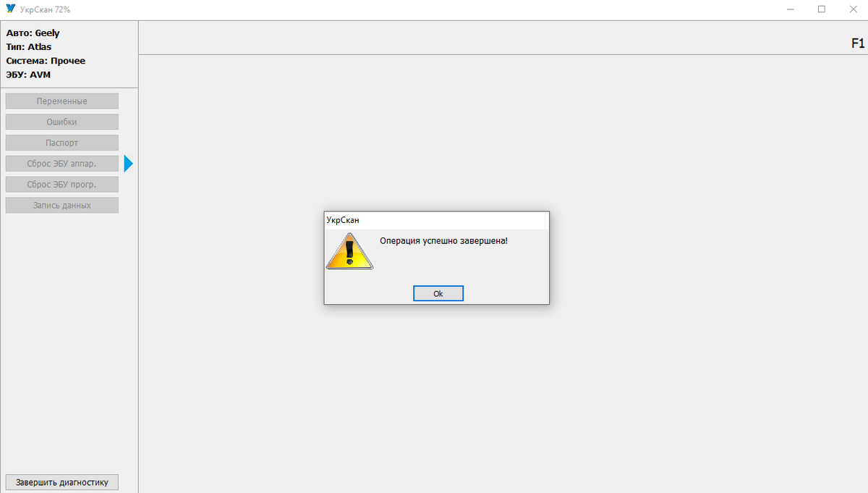Click the warning exclamation icon in dialog

point(349,251)
